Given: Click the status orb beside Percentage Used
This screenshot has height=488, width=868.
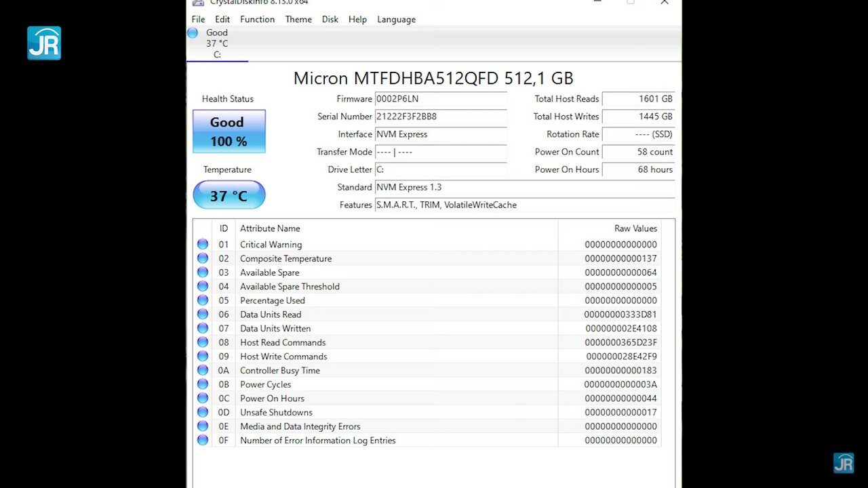Looking at the screenshot, I should pyautogui.click(x=202, y=300).
